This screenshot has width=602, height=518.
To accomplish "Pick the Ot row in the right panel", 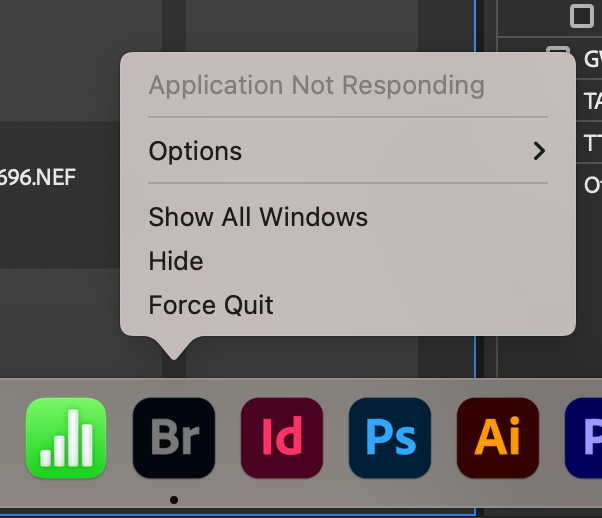I will [592, 184].
